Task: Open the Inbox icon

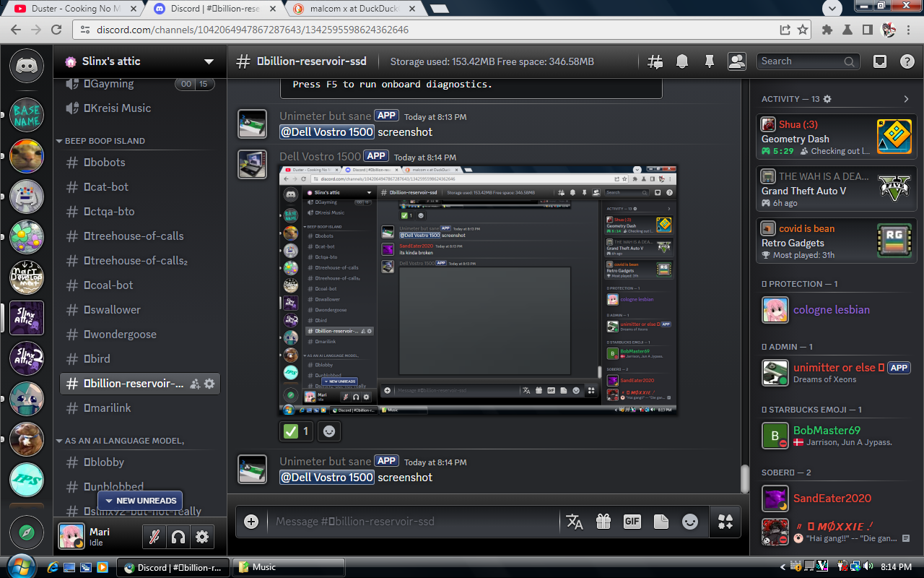Action: click(x=879, y=61)
